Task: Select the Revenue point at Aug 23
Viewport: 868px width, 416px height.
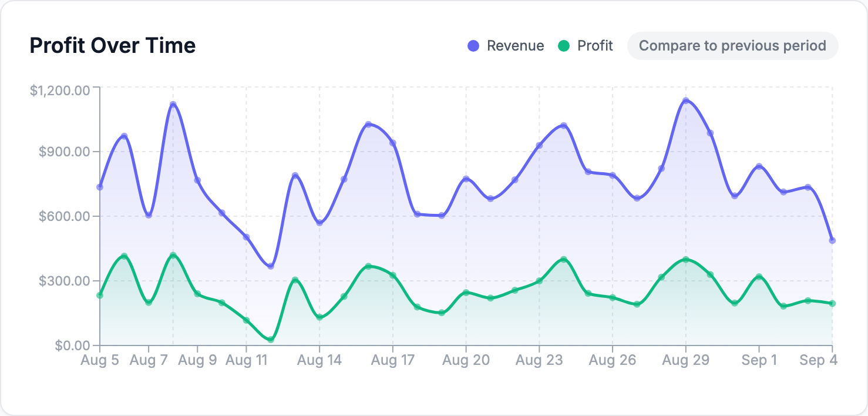Action: pos(539,145)
